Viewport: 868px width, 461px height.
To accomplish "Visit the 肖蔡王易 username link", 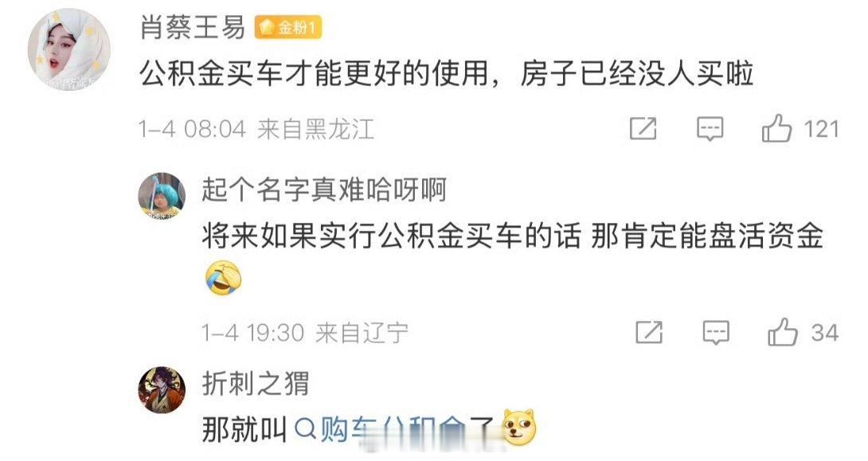I will 192,27.
